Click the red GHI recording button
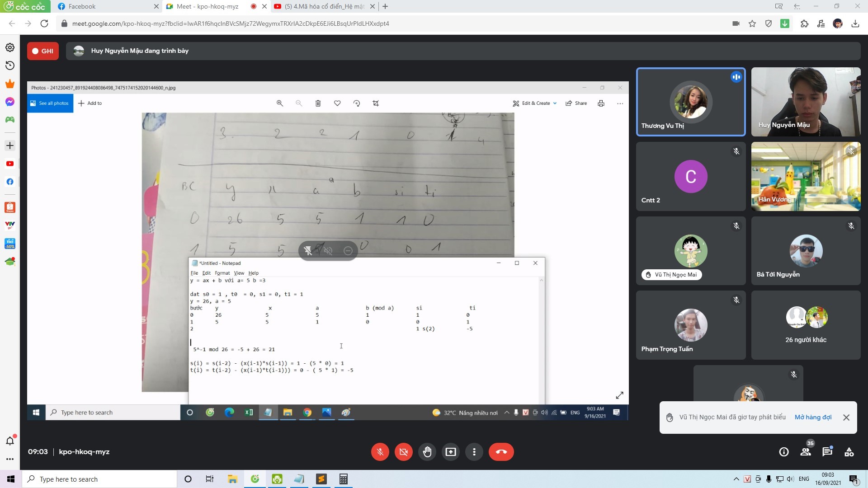This screenshot has width=868, height=488. [x=43, y=51]
